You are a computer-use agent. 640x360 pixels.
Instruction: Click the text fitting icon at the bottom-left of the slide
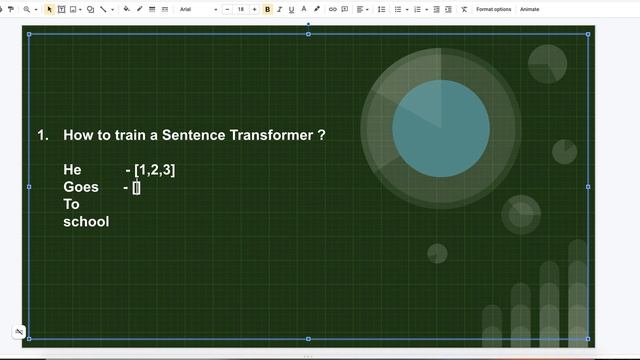(x=19, y=332)
